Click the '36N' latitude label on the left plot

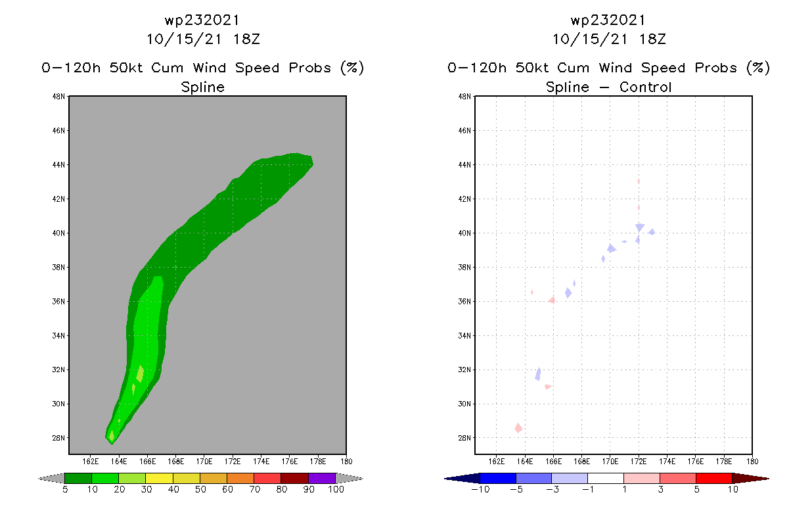59,302
